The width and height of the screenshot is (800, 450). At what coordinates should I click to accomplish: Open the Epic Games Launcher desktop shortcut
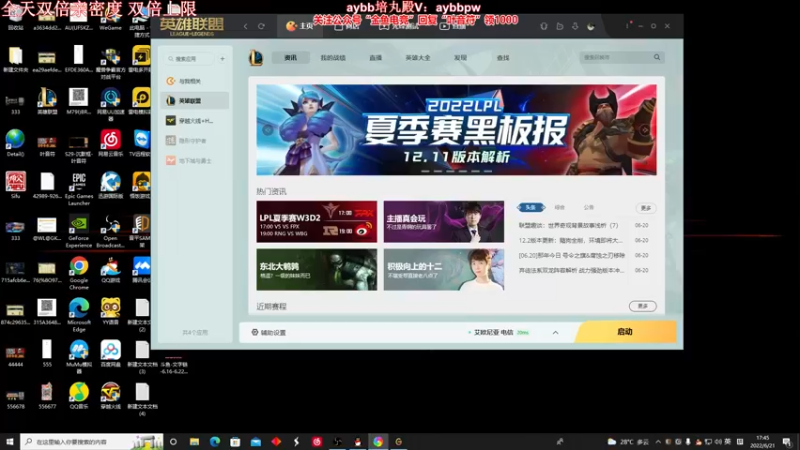click(x=79, y=189)
